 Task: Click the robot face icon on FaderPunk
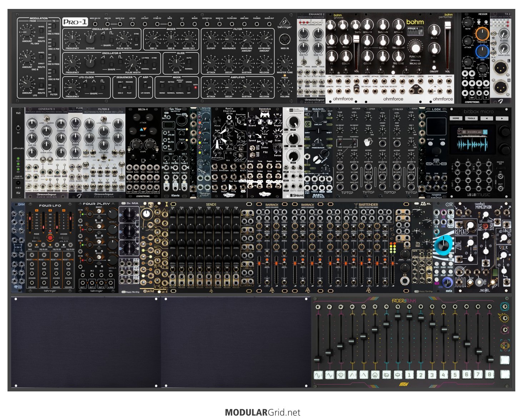tap(505, 345)
